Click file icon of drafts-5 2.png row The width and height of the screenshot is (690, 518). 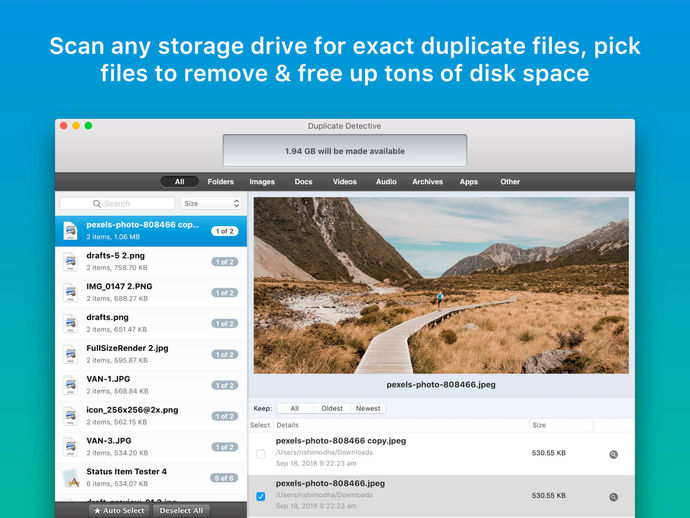pos(70,261)
